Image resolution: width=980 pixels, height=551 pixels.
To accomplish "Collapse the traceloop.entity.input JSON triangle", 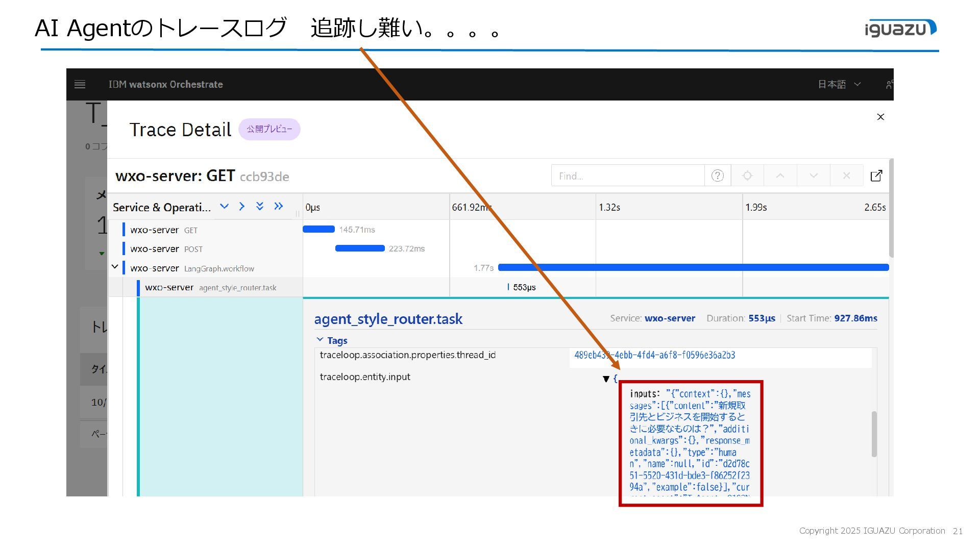I will (606, 379).
